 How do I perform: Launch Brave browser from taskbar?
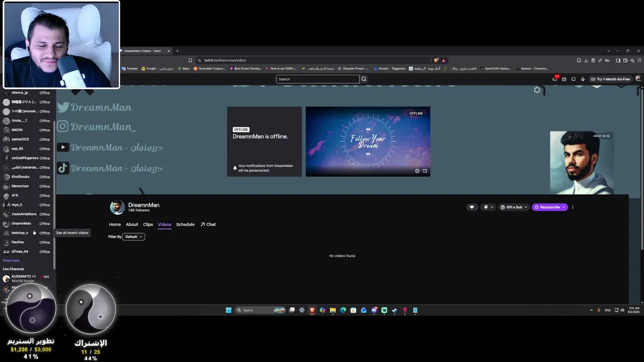(x=312, y=310)
